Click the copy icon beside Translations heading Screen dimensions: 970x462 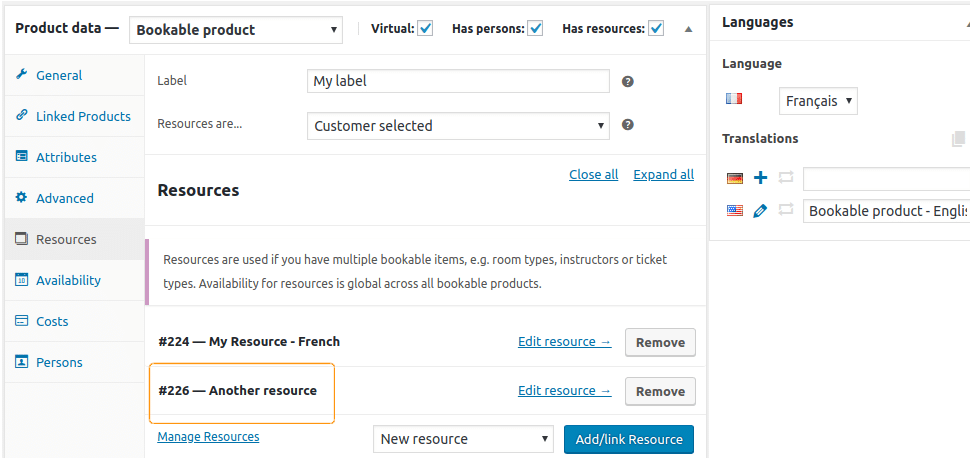point(958,139)
